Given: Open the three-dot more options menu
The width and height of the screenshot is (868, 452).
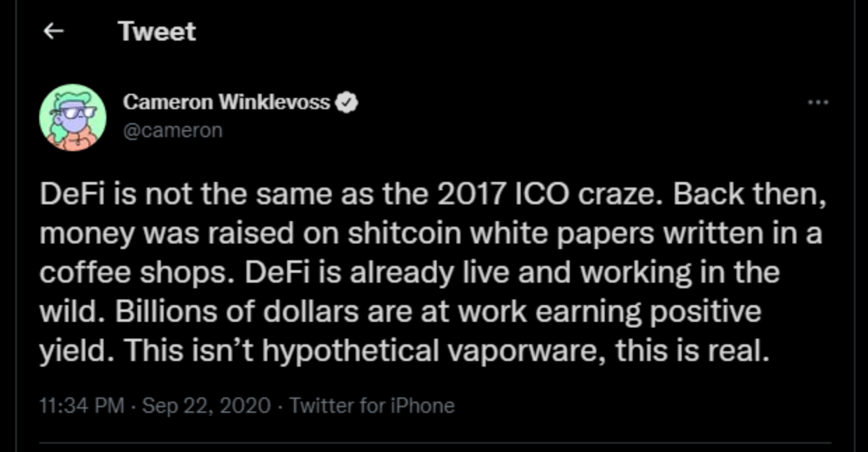Looking at the screenshot, I should (x=818, y=102).
